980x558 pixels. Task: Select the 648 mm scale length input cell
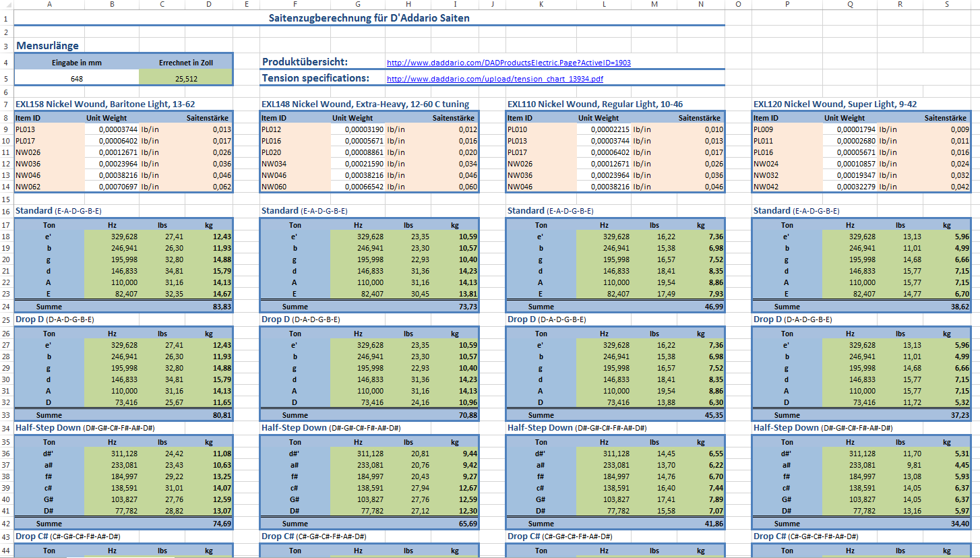(x=76, y=78)
